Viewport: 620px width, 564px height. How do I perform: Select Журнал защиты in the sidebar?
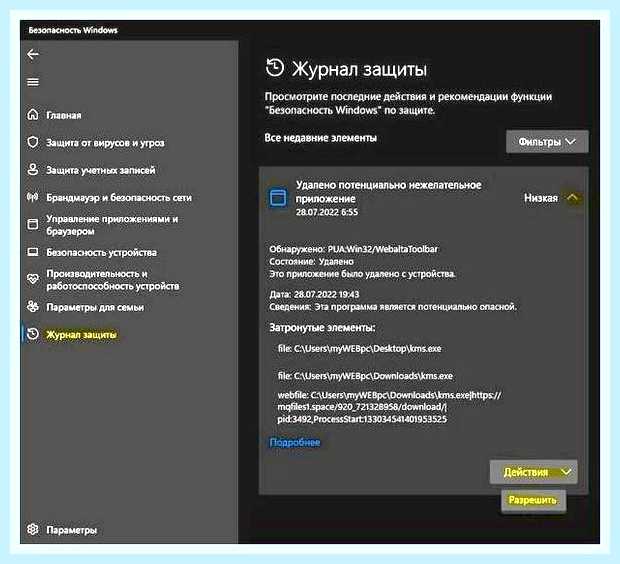[x=81, y=335]
